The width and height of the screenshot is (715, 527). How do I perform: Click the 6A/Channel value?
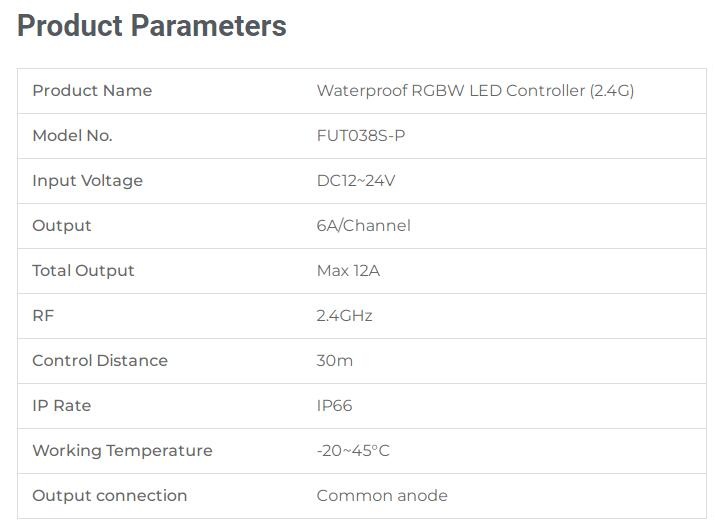(x=363, y=226)
